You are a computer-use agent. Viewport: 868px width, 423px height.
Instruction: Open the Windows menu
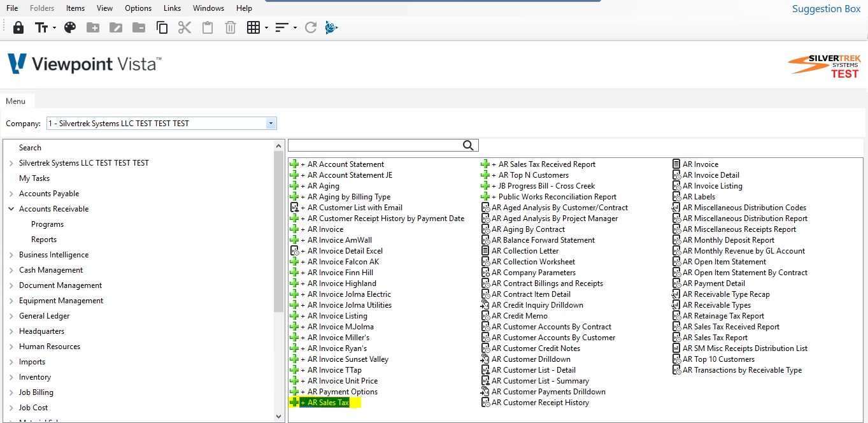208,8
